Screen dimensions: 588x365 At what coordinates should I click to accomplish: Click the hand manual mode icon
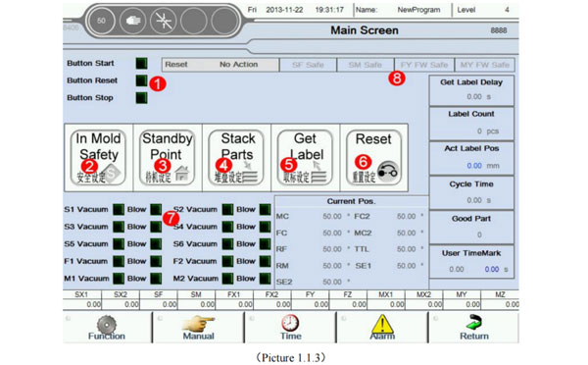132,21
